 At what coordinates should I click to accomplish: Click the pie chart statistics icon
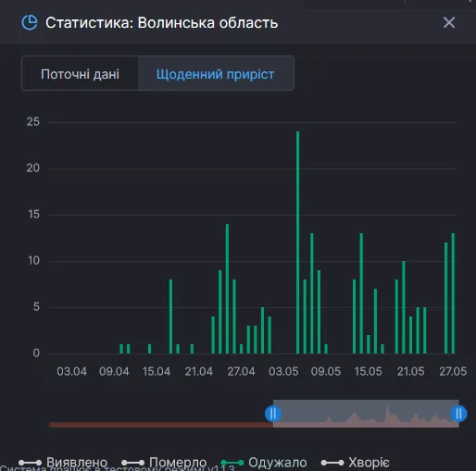[x=30, y=22]
